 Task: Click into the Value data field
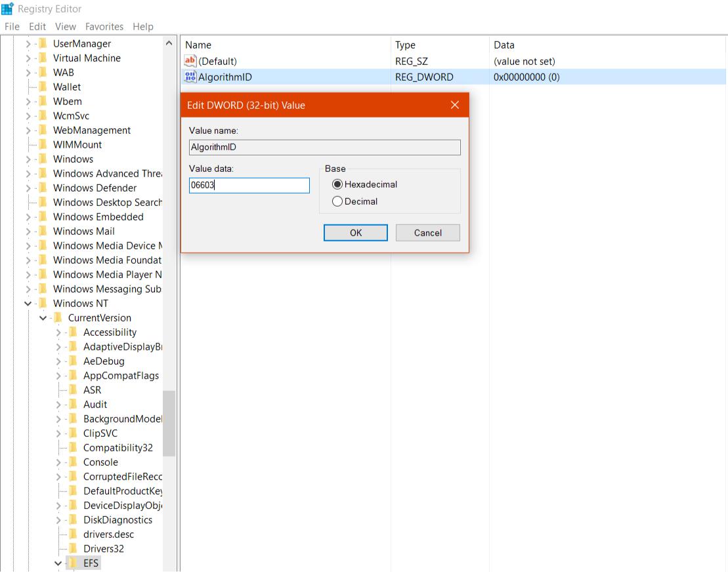(249, 186)
